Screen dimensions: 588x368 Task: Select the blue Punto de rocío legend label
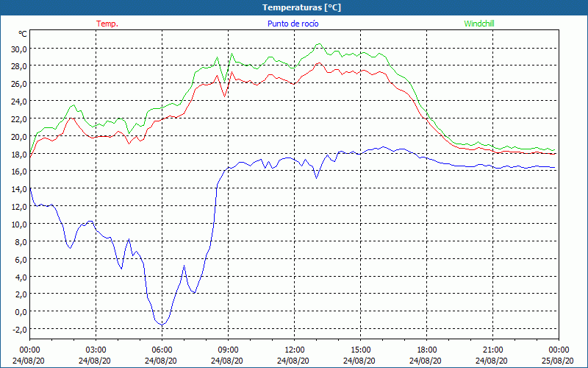[x=293, y=24]
